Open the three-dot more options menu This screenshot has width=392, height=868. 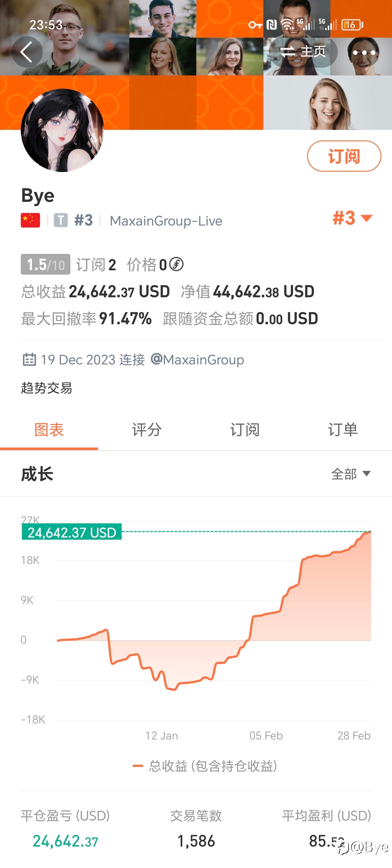(364, 53)
